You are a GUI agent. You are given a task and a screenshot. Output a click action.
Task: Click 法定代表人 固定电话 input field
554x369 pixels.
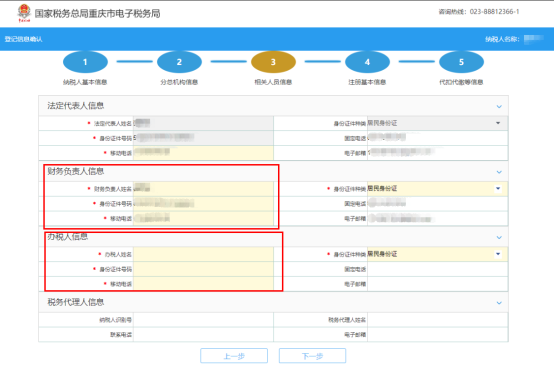pyautogui.click(x=437, y=138)
